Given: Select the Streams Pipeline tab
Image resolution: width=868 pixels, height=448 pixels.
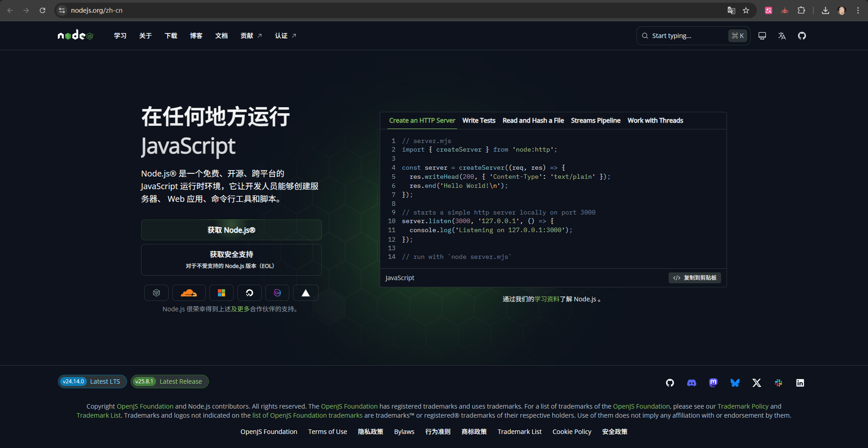Looking at the screenshot, I should point(595,120).
